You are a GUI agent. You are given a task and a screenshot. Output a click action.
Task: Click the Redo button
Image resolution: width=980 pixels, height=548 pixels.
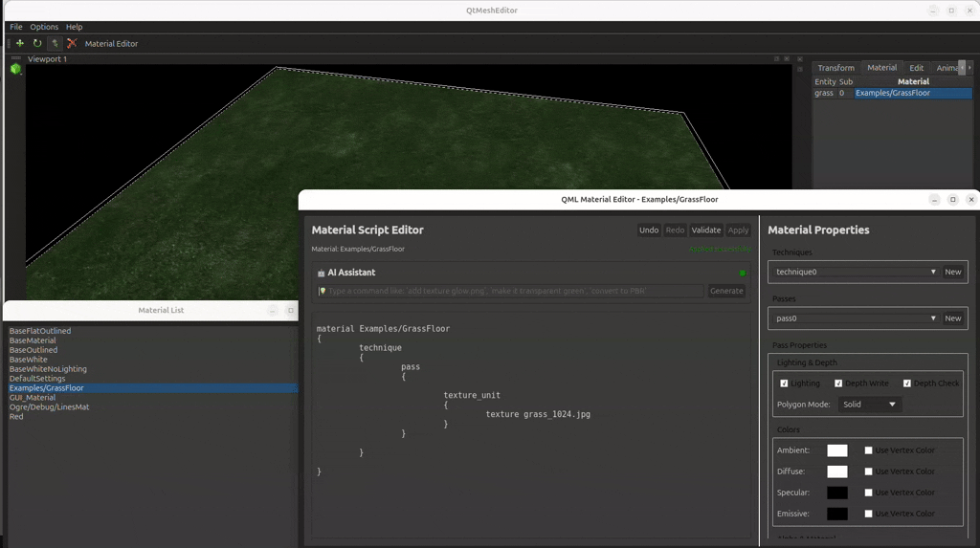[675, 230]
